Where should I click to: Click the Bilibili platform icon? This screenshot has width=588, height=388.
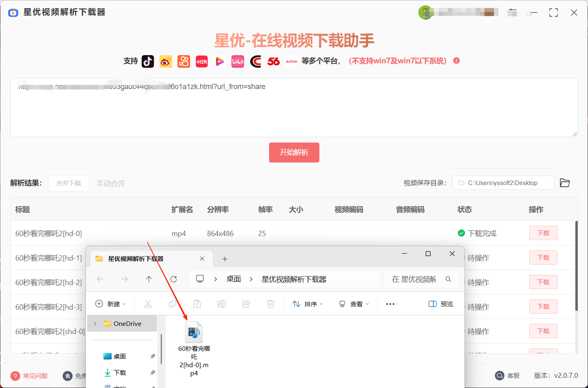pyautogui.click(x=238, y=61)
